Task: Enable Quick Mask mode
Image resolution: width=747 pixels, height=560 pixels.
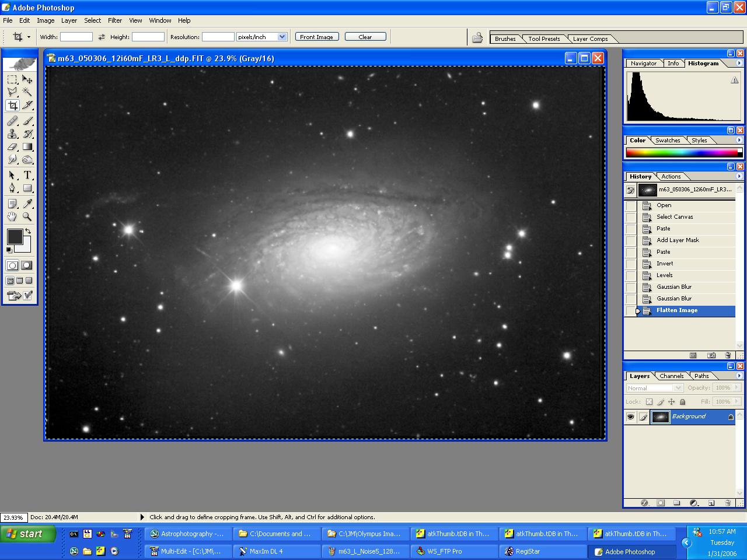Action: (27, 265)
